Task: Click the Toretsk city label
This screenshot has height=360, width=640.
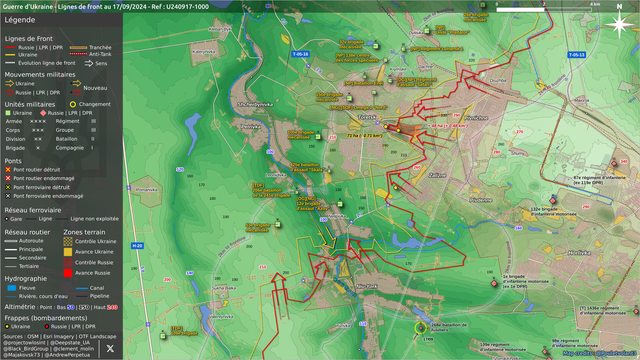Action: pyautogui.click(x=367, y=117)
